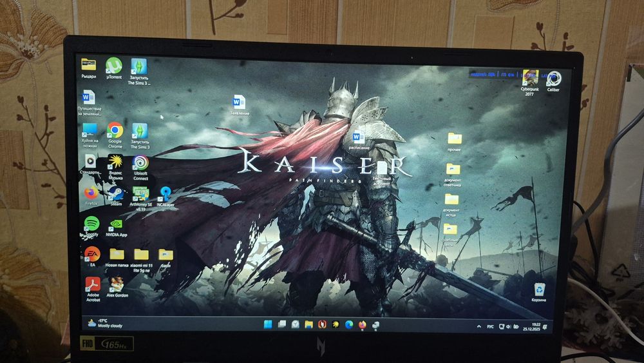Open the red-orange app icon in taskbar

click(x=322, y=325)
